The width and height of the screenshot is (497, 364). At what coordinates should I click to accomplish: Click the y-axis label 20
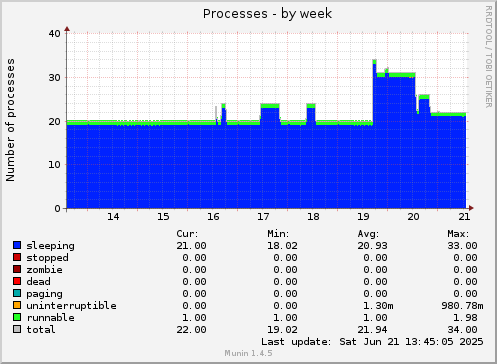[x=54, y=122]
